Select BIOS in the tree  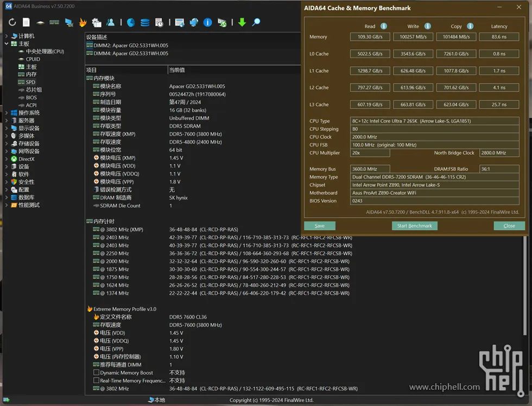[31, 97]
